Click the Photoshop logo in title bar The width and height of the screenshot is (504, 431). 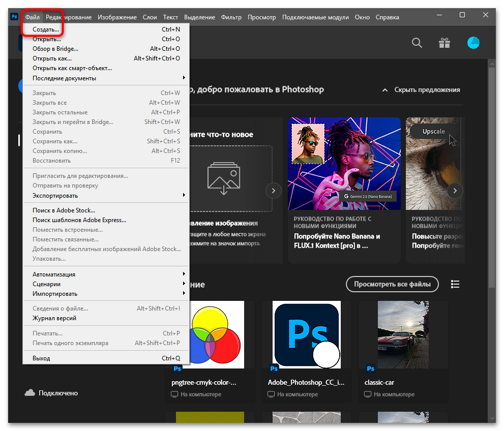(x=14, y=17)
